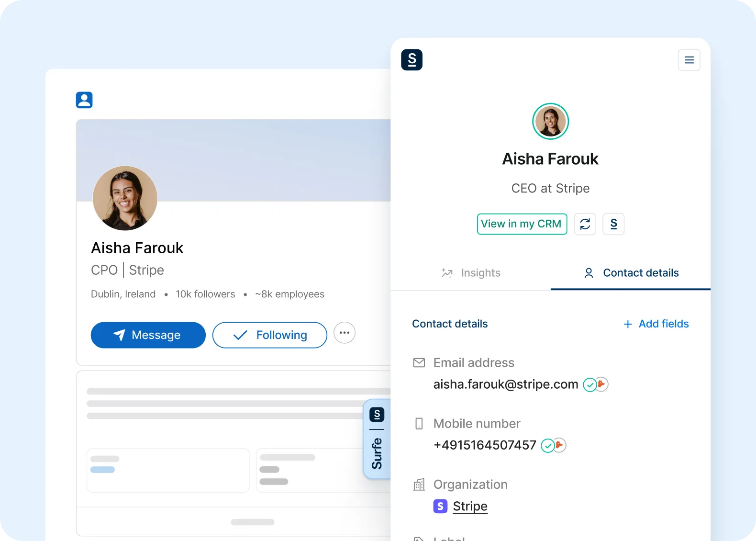This screenshot has width=756, height=541.
Task: Click the Message button on profile
Action: click(148, 335)
